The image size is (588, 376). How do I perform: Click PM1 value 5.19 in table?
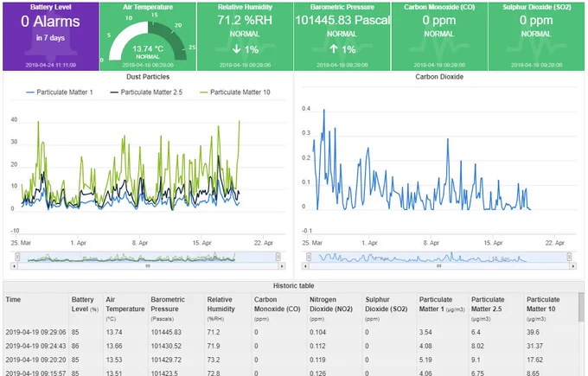[x=425, y=360]
